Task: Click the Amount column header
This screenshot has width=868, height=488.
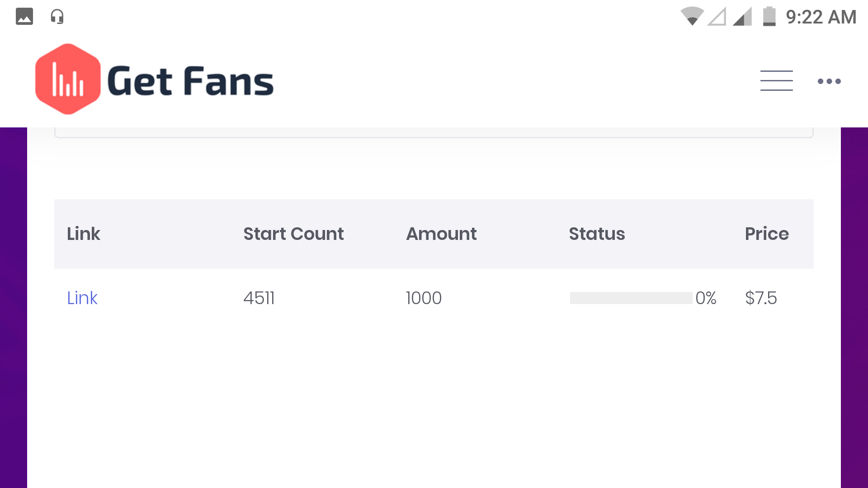Action: pos(441,234)
